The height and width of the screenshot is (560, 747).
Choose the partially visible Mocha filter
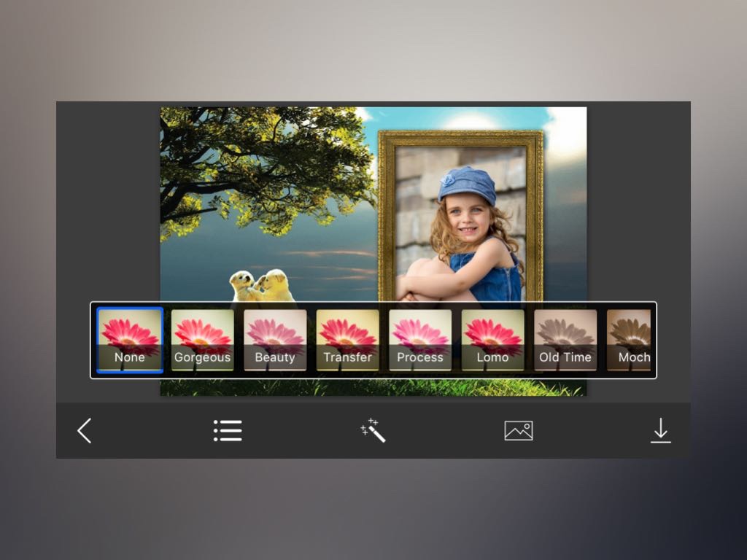[x=629, y=340]
